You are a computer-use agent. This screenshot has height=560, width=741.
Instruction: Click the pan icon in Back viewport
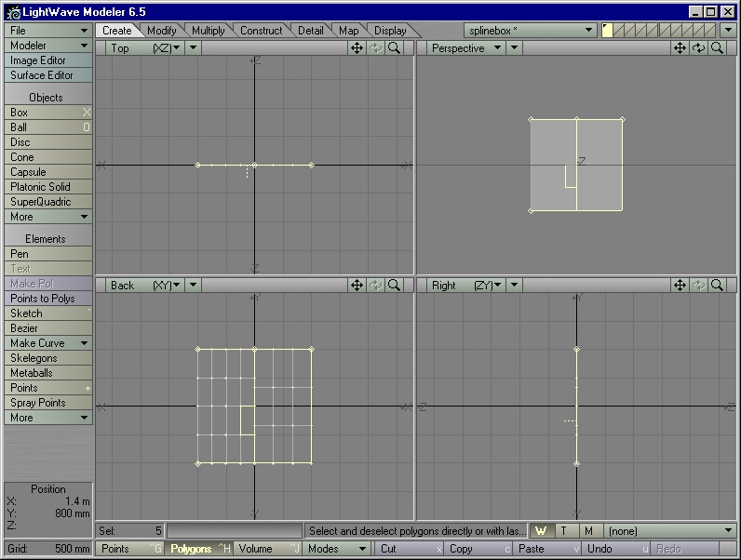[357, 286]
